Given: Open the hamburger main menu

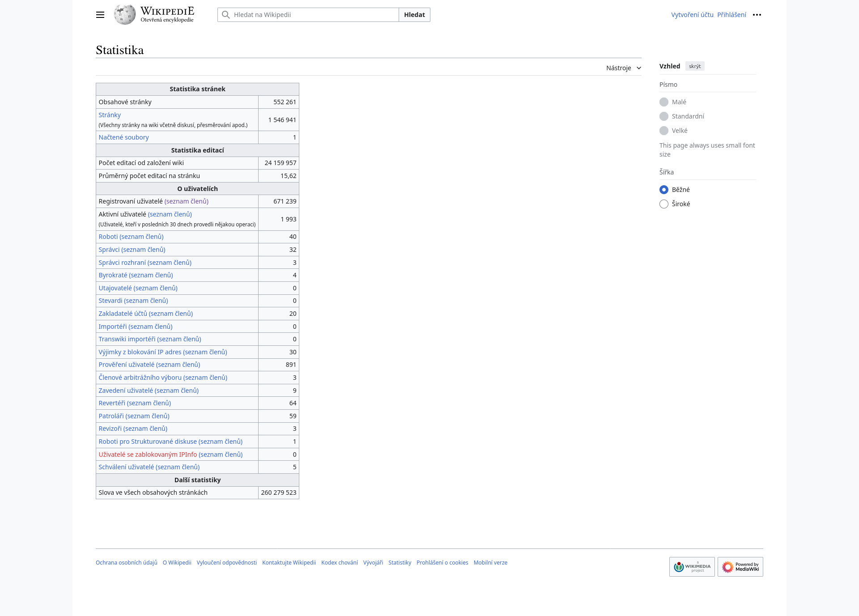Looking at the screenshot, I should pyautogui.click(x=100, y=15).
